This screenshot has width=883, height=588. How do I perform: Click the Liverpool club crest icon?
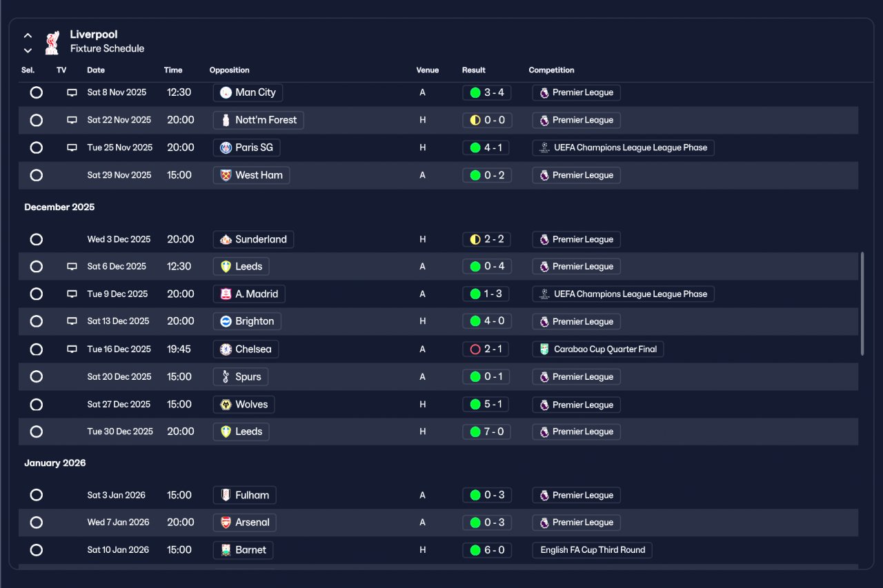coord(52,42)
